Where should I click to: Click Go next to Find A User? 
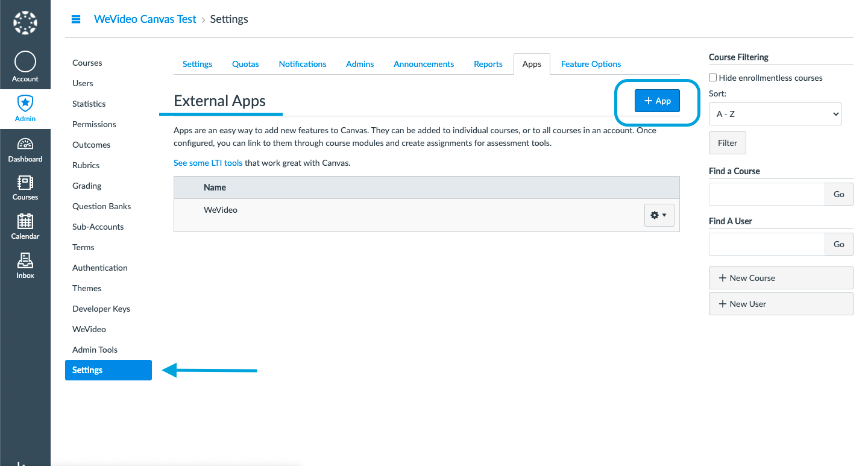(839, 244)
